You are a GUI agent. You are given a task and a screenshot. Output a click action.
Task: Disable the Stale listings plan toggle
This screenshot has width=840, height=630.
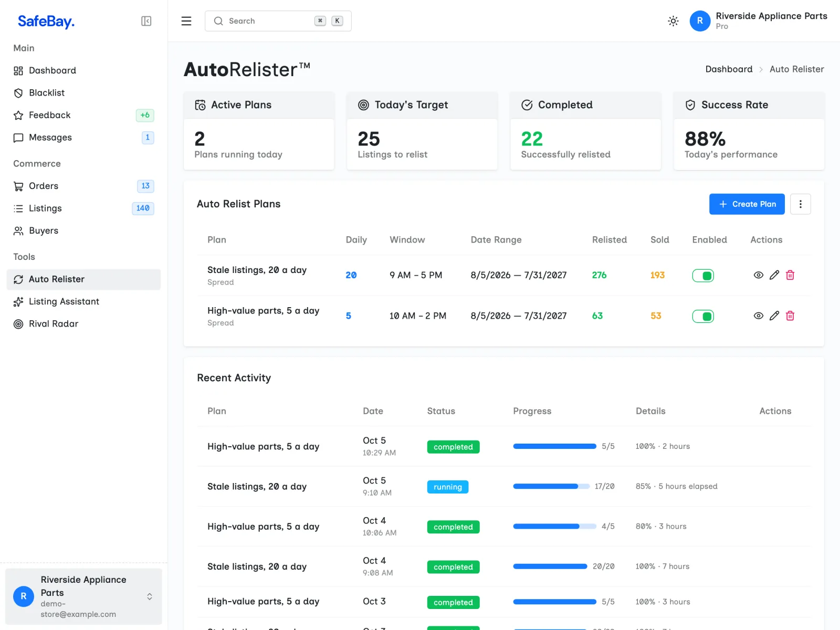pos(703,276)
